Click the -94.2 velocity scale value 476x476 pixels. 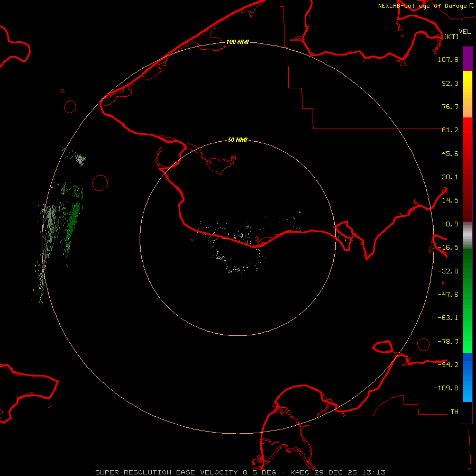coord(448,364)
